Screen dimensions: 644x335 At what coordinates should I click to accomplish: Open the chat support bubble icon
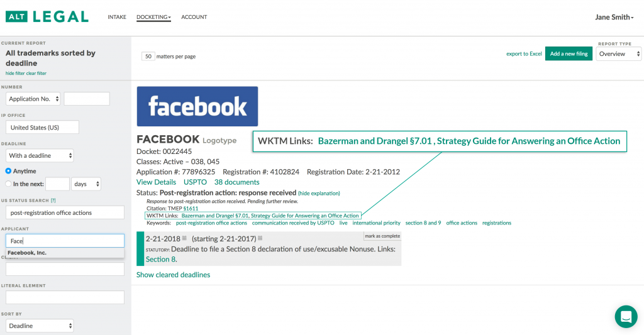tap(626, 317)
